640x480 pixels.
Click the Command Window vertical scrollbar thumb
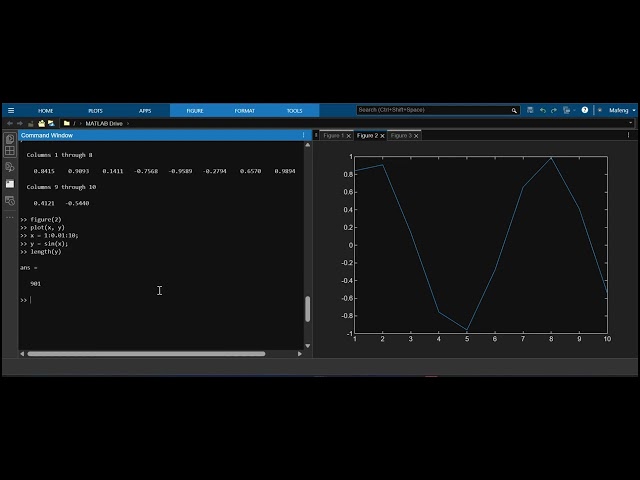pyautogui.click(x=308, y=309)
